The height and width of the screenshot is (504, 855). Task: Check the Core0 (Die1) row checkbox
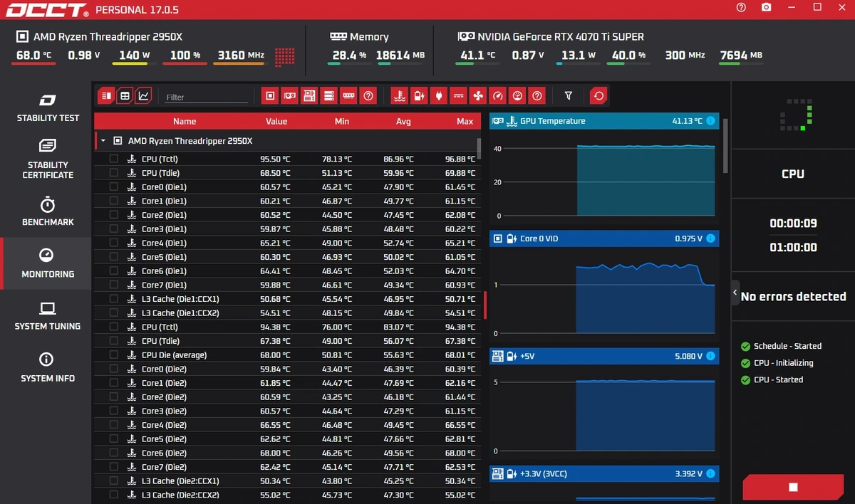pos(114,187)
